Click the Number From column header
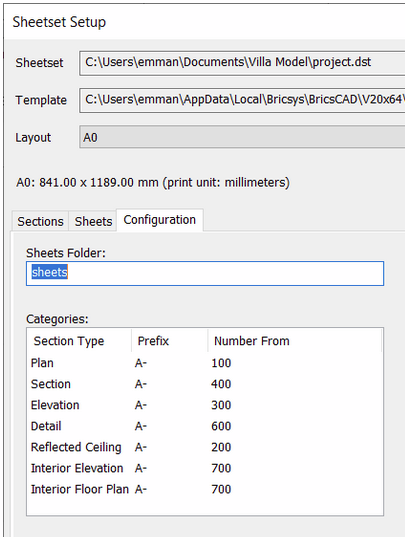 [x=294, y=341]
